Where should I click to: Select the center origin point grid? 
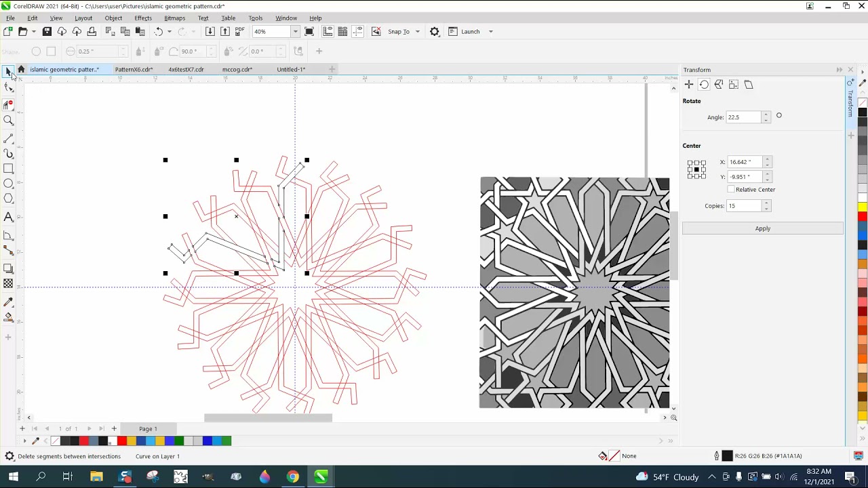click(696, 169)
